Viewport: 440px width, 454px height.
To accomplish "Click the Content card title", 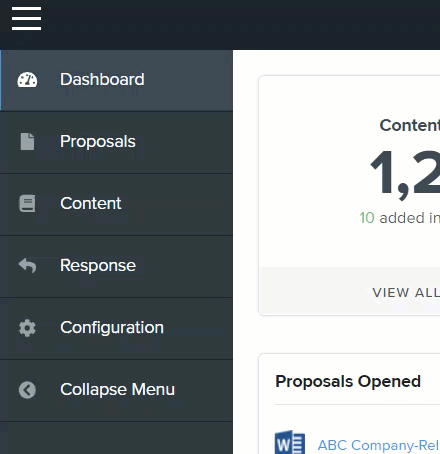I will tap(410, 125).
